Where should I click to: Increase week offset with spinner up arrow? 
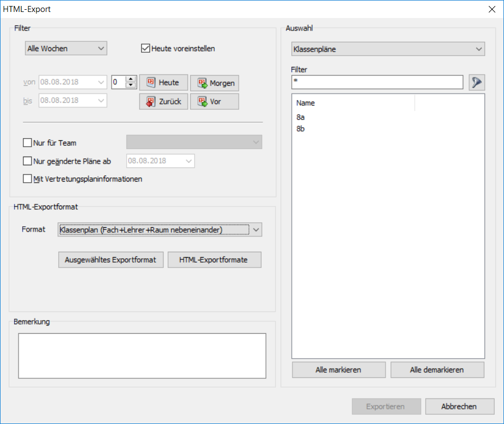[x=130, y=79]
